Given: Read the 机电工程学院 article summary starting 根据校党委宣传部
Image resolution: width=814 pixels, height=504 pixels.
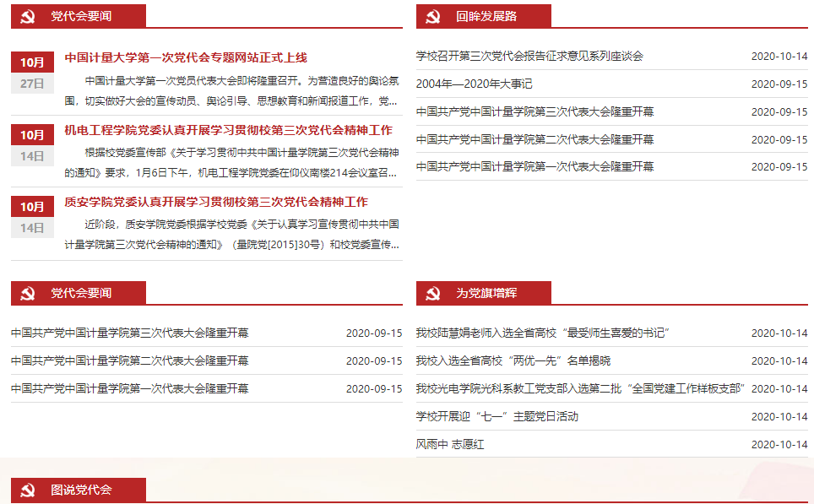Looking at the screenshot, I should coord(232,165).
